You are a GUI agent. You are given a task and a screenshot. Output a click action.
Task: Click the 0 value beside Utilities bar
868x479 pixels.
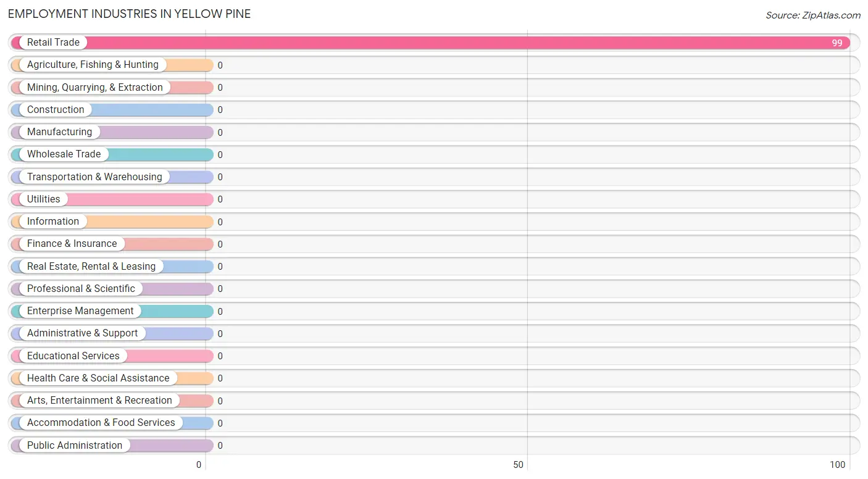(220, 200)
